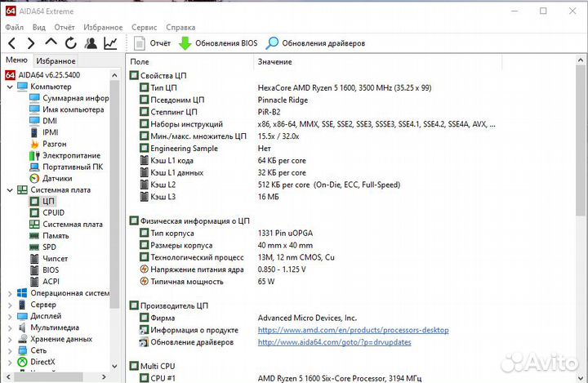Go back with the left arrow toolbar button

12,43
